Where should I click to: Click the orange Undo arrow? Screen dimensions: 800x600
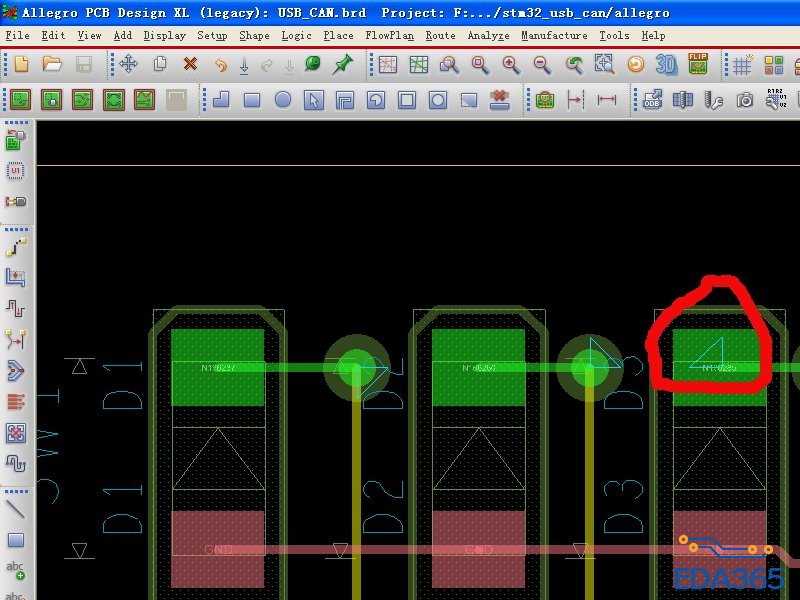220,65
